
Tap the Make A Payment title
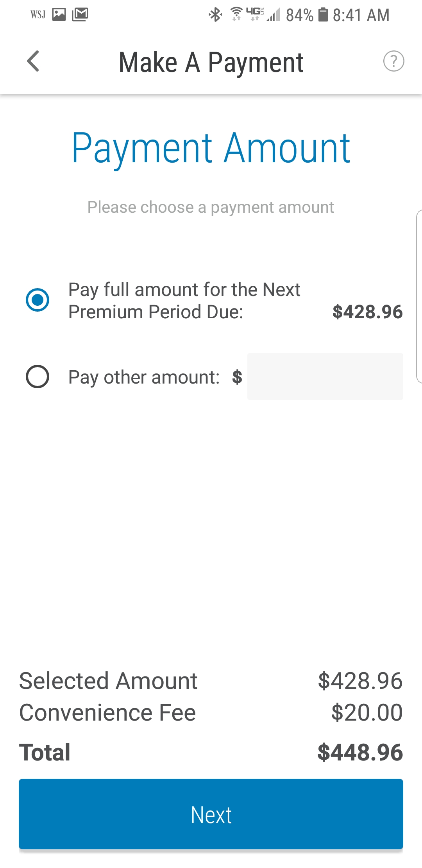point(211,63)
